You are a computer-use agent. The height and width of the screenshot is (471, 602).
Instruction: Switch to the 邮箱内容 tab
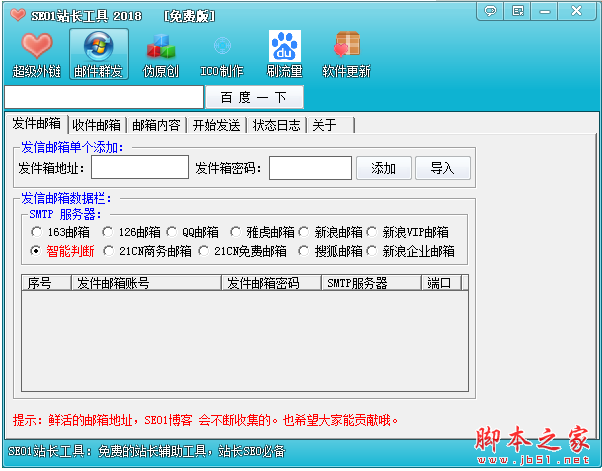(x=157, y=125)
